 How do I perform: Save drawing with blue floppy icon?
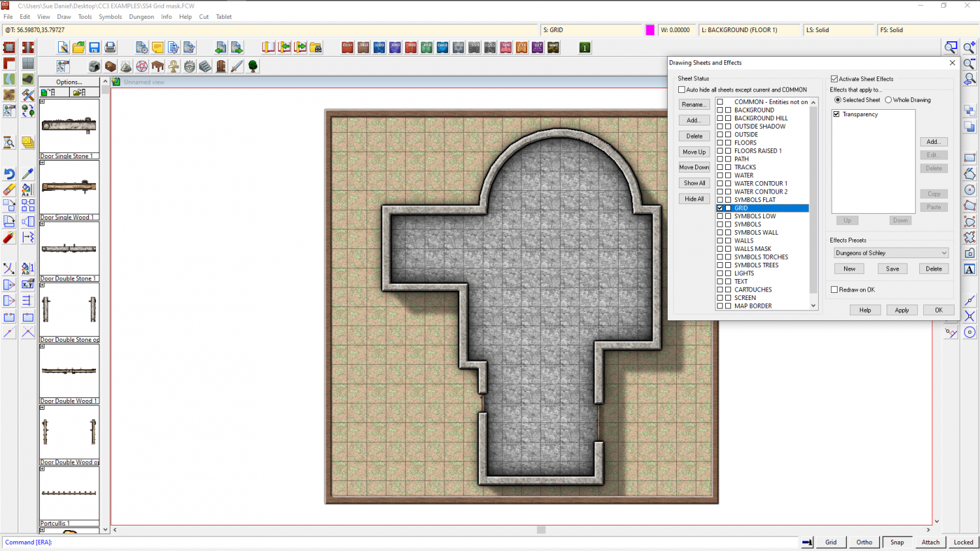point(94,48)
